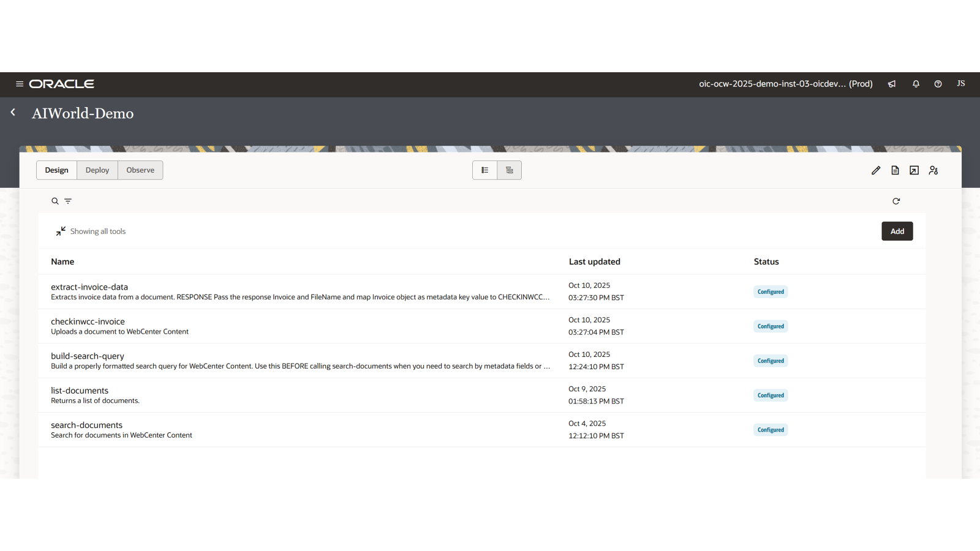
Task: Collapse the tools list via the arrows icon
Action: tap(61, 231)
